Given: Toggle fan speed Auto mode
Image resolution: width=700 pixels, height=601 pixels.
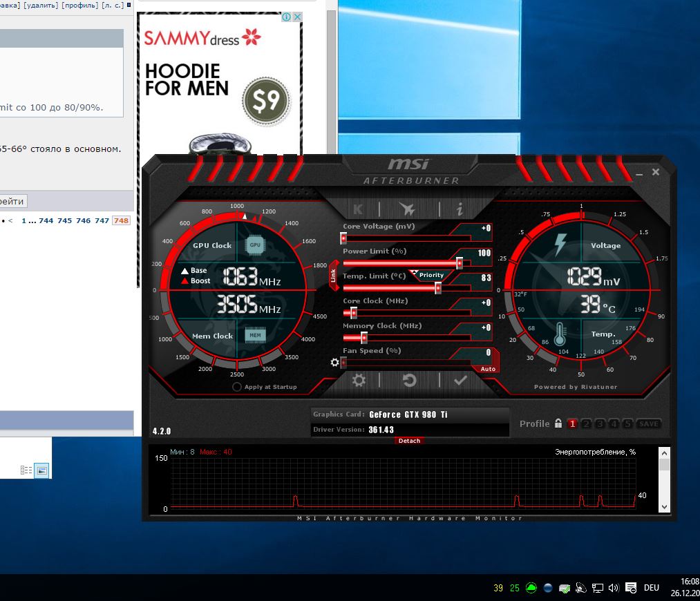Looking at the screenshot, I should [488, 368].
